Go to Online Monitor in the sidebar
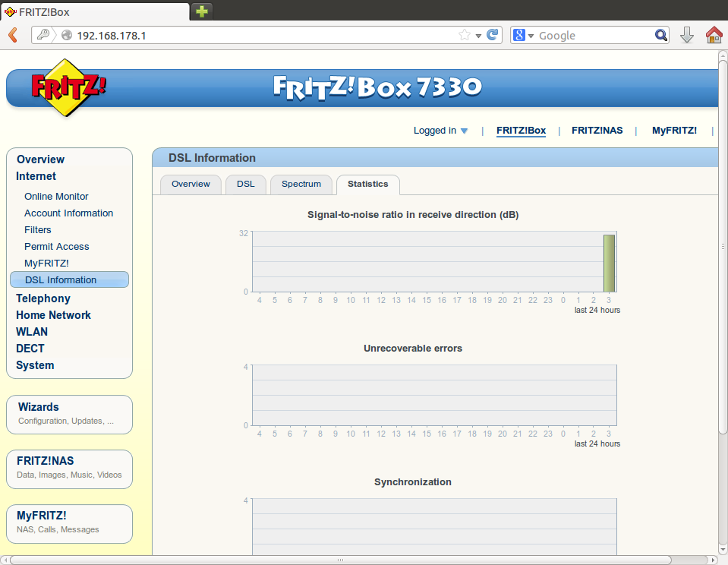The height and width of the screenshot is (565, 728). click(56, 197)
